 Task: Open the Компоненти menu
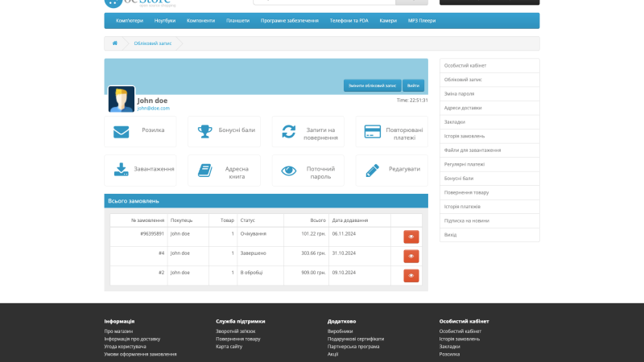click(x=200, y=21)
